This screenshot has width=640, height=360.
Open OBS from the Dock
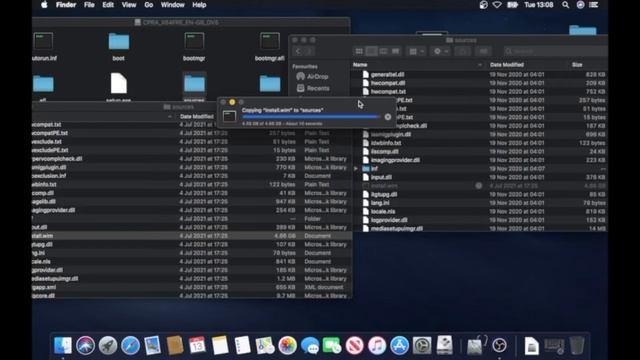pos(500,345)
